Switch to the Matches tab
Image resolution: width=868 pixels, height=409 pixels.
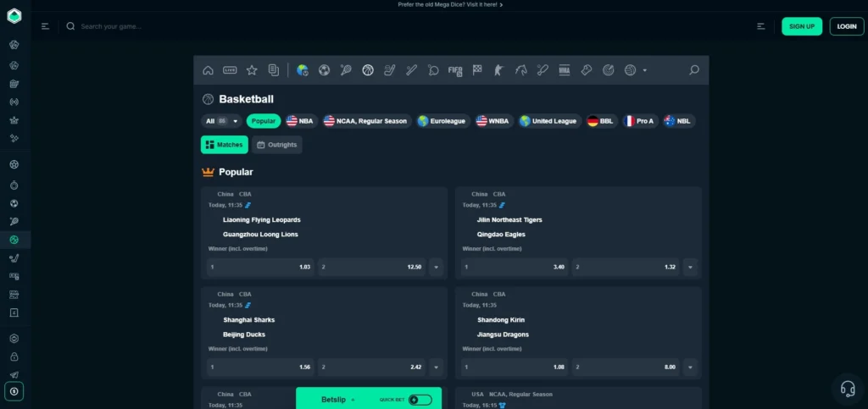pyautogui.click(x=224, y=145)
